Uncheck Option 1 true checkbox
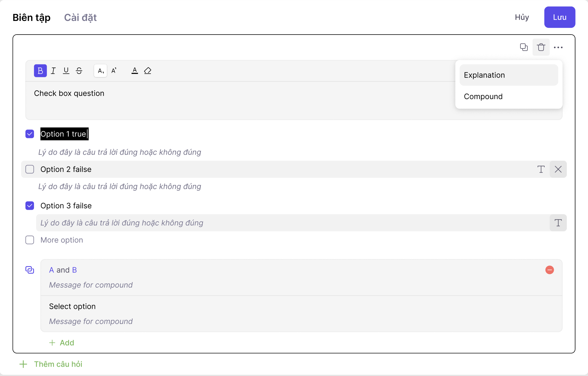This screenshot has height=376, width=588. (30, 134)
